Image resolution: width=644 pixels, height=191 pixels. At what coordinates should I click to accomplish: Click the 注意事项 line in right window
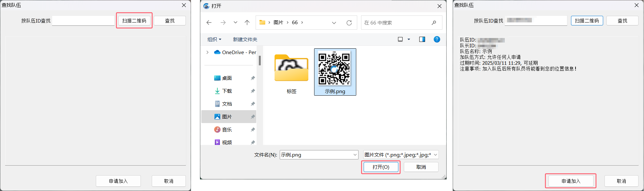coord(518,69)
